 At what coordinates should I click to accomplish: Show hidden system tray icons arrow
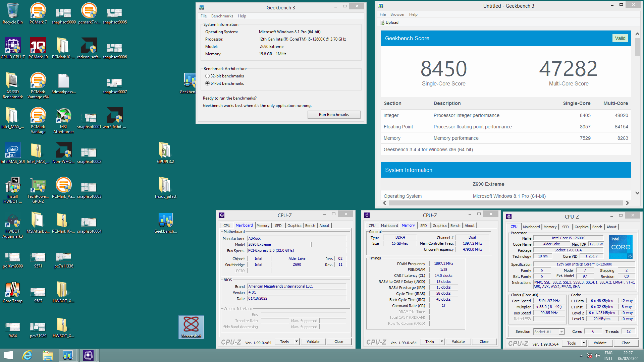581,356
